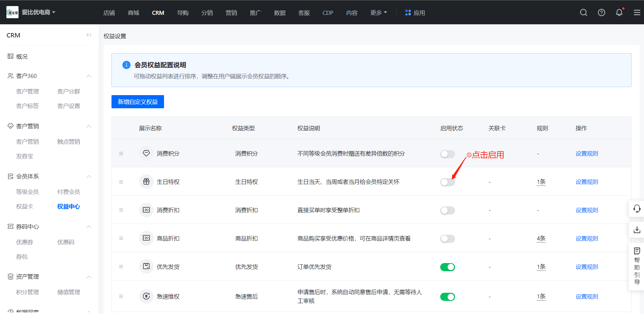Switch to the 数据 top menu
This screenshot has height=314, width=644.
pyautogui.click(x=280, y=13)
